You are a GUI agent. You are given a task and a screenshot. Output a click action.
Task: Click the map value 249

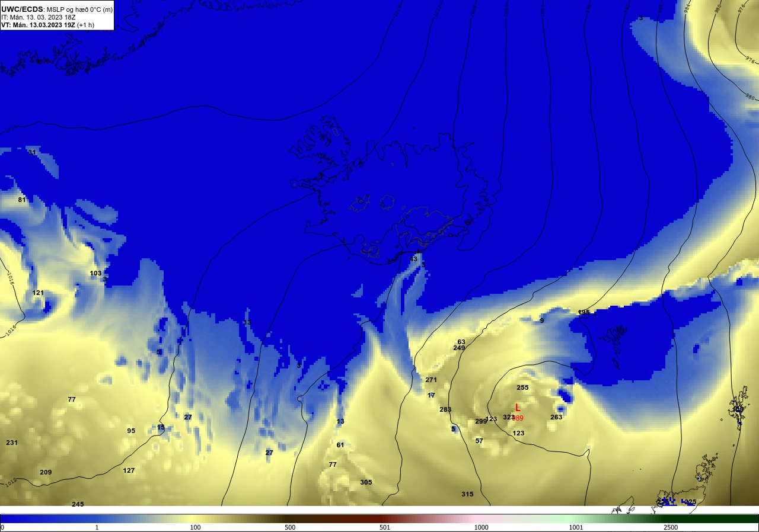tap(459, 348)
